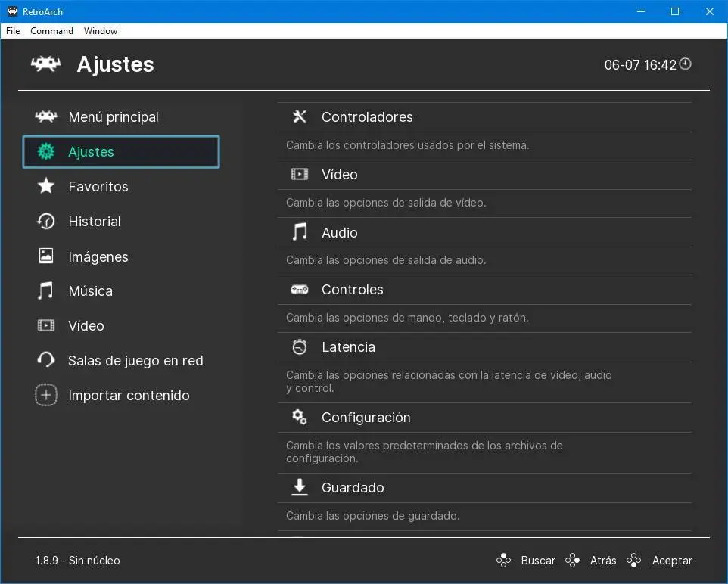The height and width of the screenshot is (584, 728).
Task: Click the Controles gamepad icon
Action: (300, 289)
